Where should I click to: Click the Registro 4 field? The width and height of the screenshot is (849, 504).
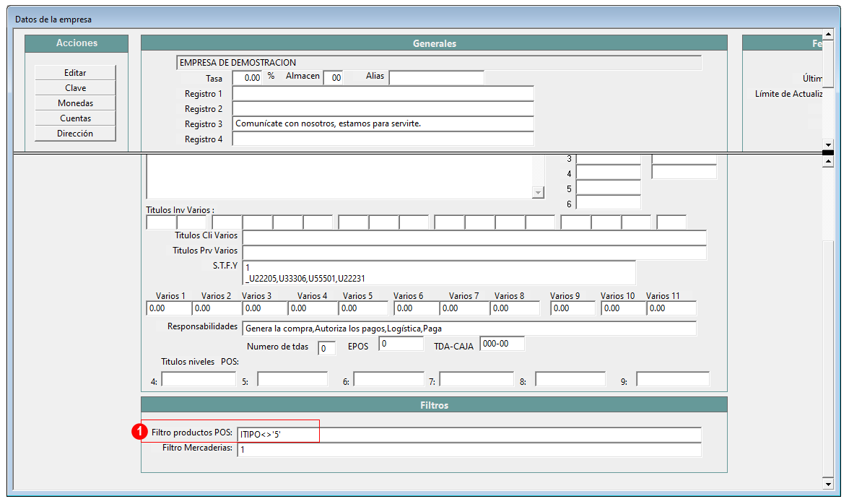click(383, 139)
